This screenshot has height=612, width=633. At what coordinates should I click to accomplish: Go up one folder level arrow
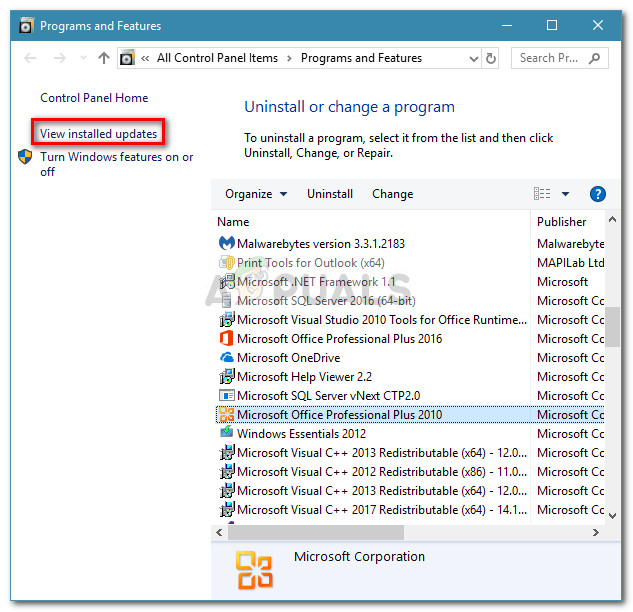point(104,58)
